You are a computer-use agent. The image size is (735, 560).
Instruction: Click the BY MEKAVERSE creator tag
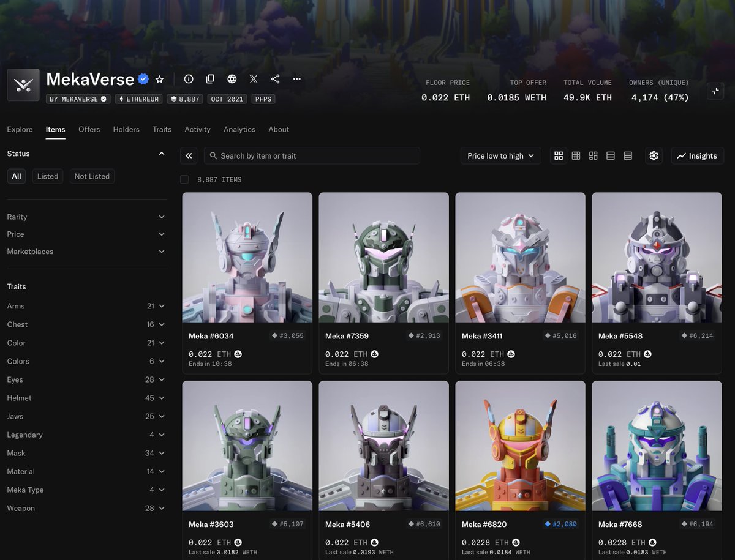78,99
